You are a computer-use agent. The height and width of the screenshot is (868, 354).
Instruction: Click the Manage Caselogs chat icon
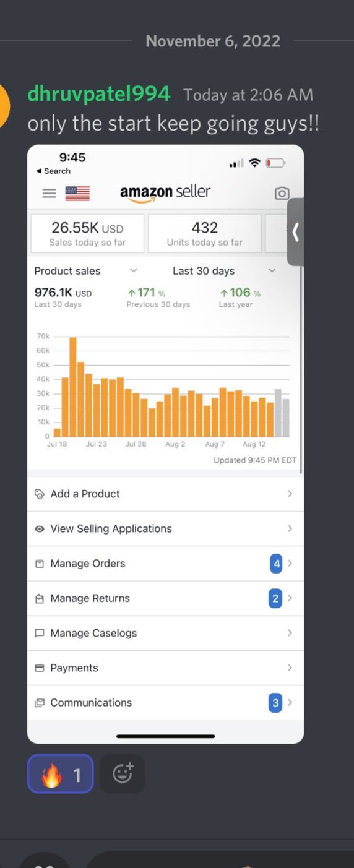40,634
